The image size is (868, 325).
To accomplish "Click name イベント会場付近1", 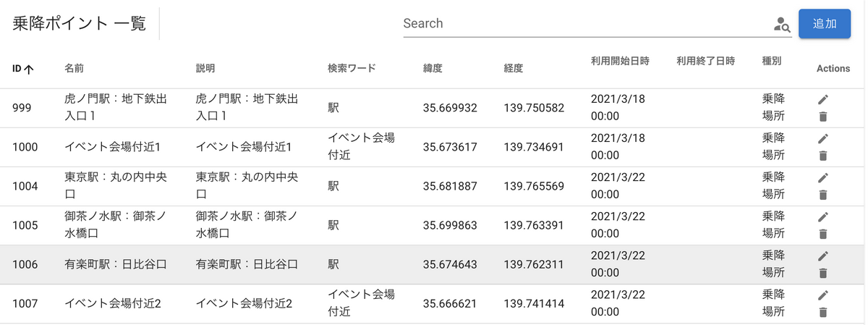I will click(x=112, y=147).
